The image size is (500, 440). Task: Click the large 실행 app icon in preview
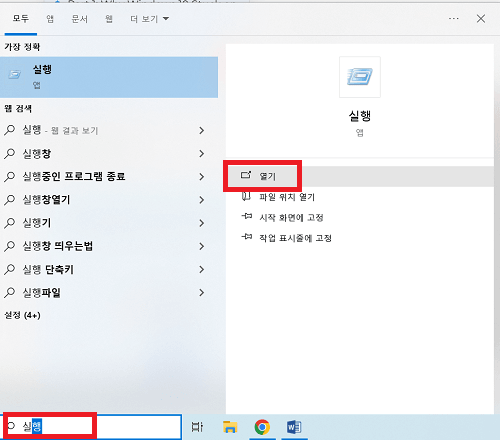click(x=360, y=77)
